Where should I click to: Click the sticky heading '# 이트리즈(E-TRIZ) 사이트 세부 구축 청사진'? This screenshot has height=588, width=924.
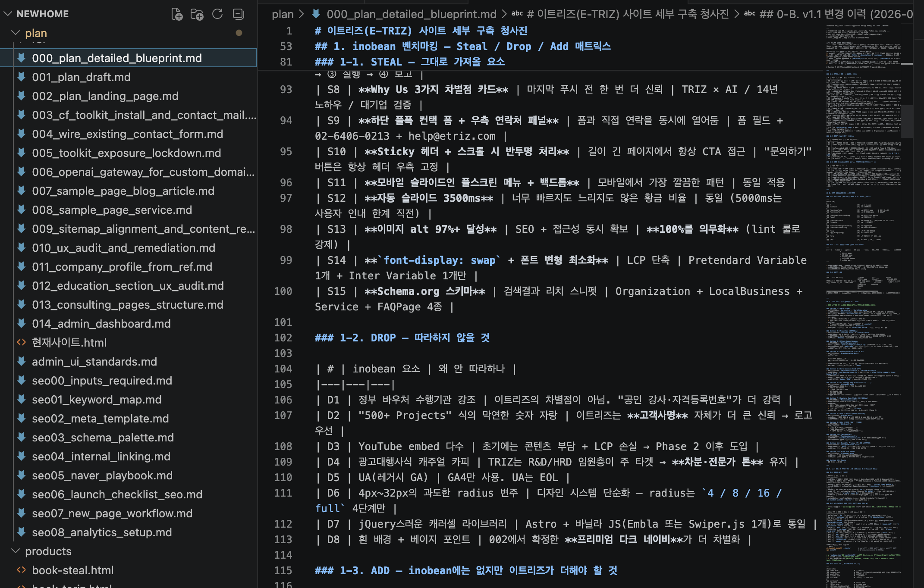click(421, 31)
